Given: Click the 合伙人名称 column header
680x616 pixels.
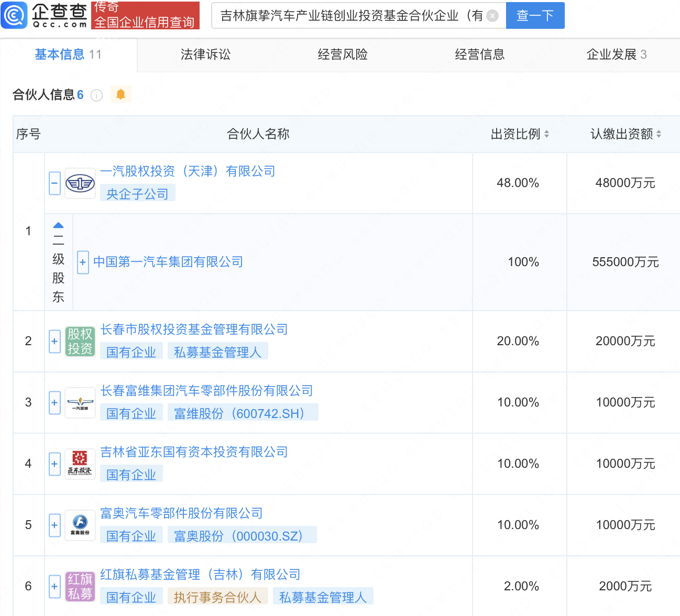Looking at the screenshot, I should coord(258,134).
